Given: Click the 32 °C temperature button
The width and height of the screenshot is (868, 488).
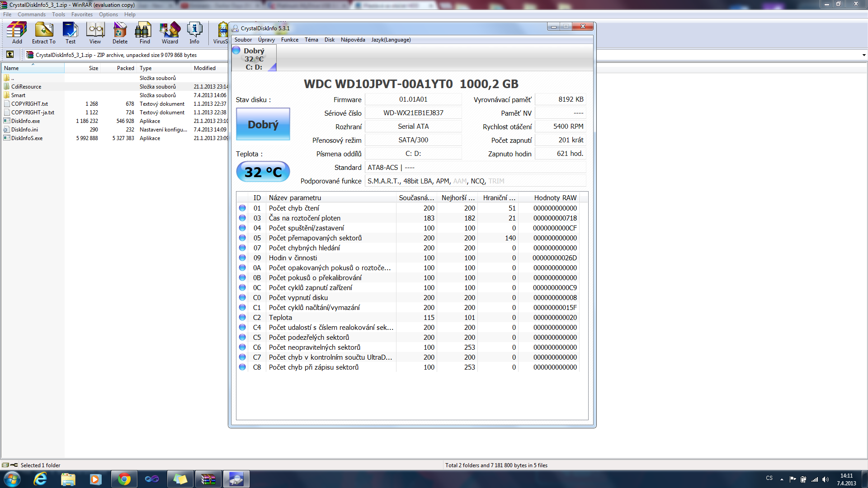Looking at the screenshot, I should point(263,172).
